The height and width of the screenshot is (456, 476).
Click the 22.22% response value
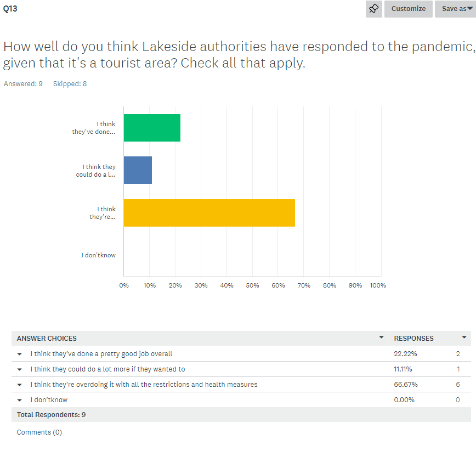click(x=405, y=354)
